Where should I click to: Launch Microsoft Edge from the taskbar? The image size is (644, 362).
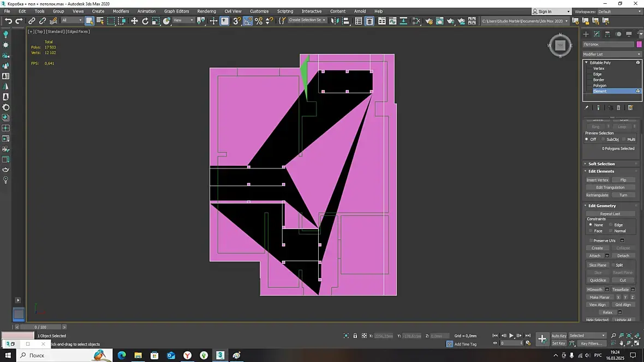122,355
